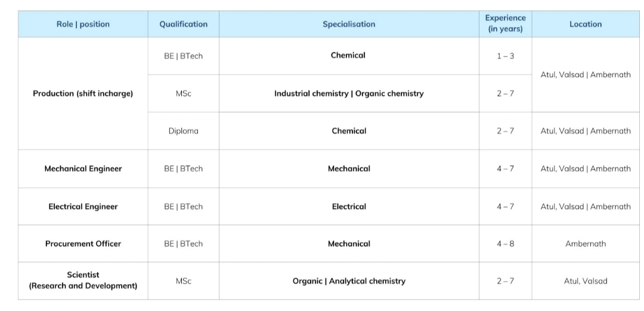Click the "Mechanical Engineer" role cell

[x=83, y=169]
